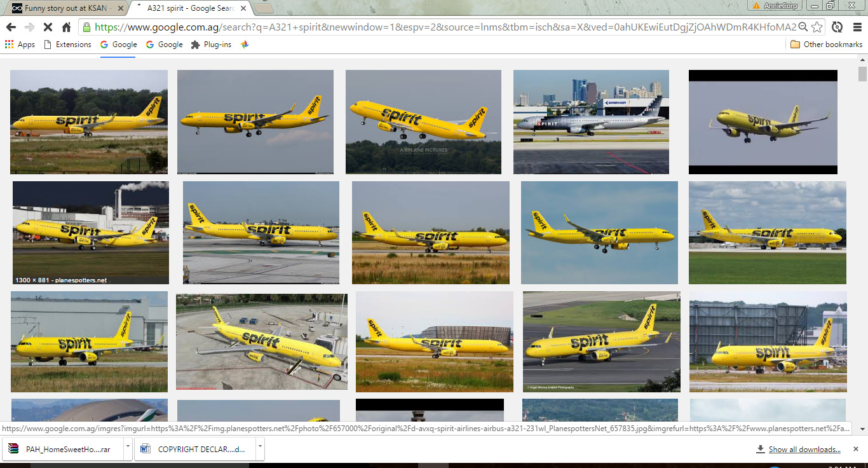Open the Other bookmarks folder
This screenshot has height=468, width=868.
coord(826,45)
